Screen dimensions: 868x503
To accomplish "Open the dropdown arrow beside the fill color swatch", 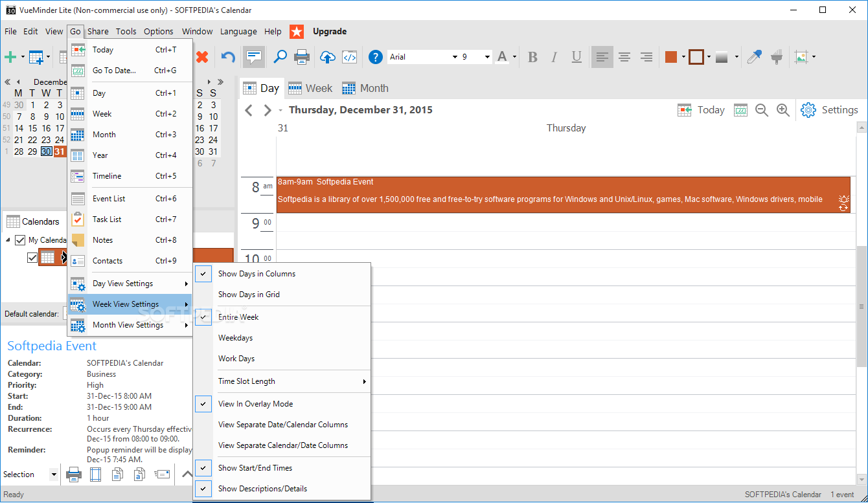I will coord(683,57).
